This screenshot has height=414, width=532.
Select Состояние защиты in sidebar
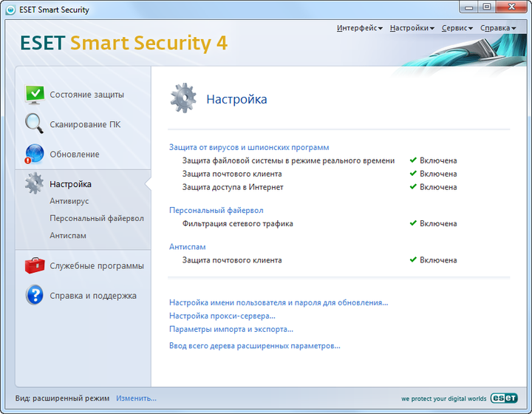[x=87, y=95]
